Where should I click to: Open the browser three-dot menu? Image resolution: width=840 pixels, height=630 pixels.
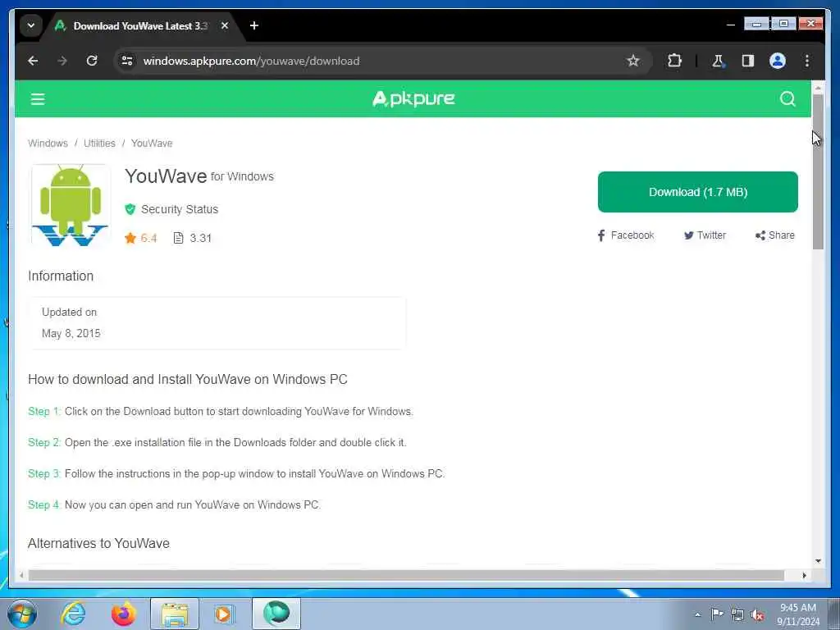pyautogui.click(x=807, y=61)
